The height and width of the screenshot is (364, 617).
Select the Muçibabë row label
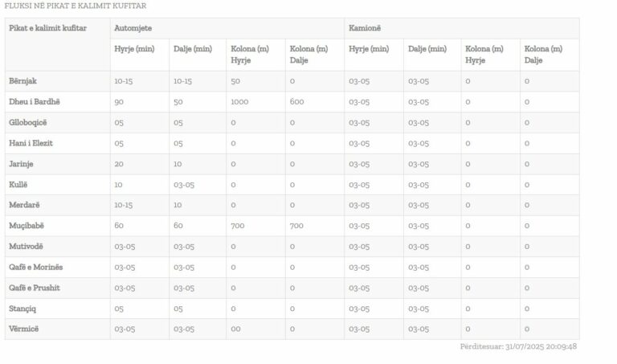click(x=27, y=226)
